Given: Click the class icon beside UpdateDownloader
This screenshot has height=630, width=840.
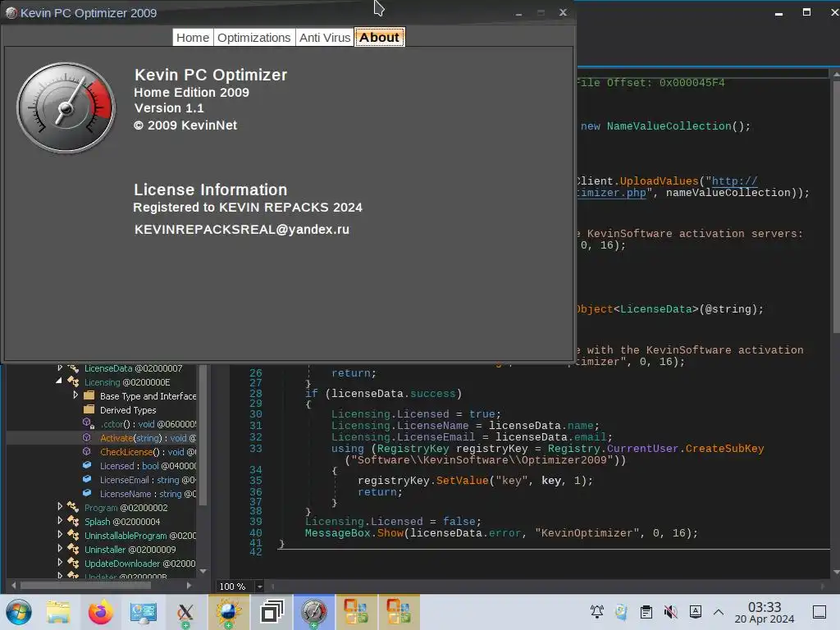Looking at the screenshot, I should pyautogui.click(x=73, y=563).
